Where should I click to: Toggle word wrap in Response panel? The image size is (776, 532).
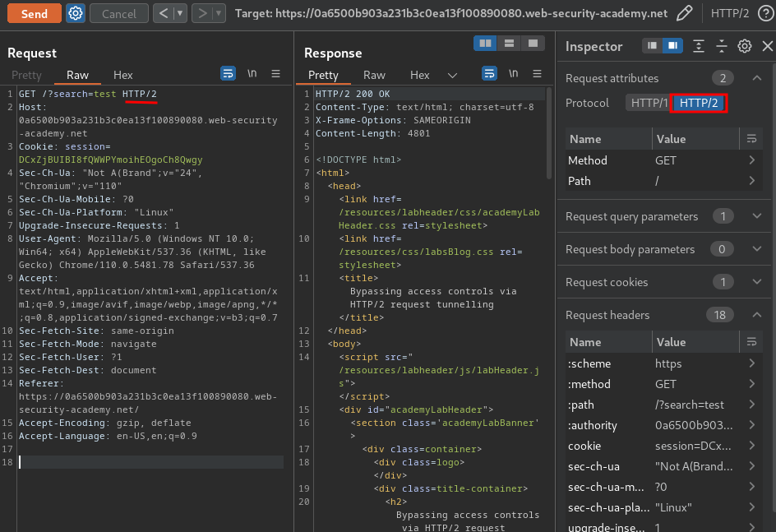(x=489, y=74)
